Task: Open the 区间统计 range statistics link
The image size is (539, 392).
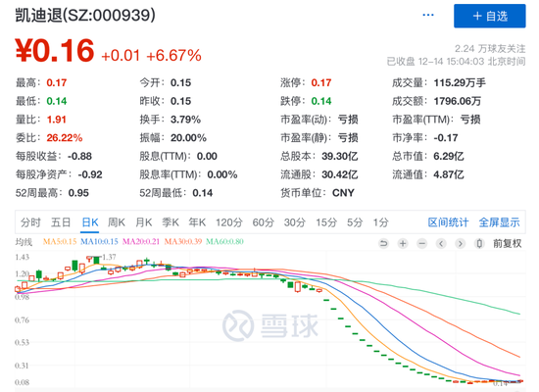Action: click(448, 222)
